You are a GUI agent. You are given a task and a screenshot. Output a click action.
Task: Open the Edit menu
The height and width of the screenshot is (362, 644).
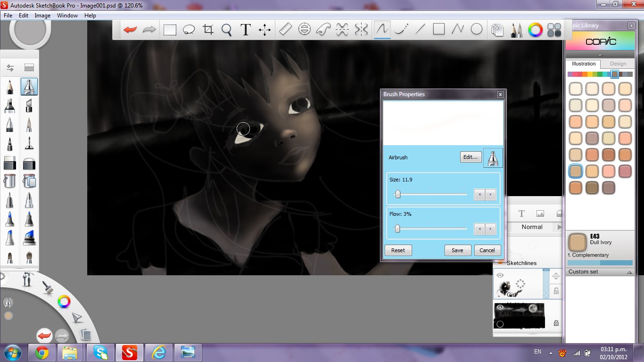24,16
